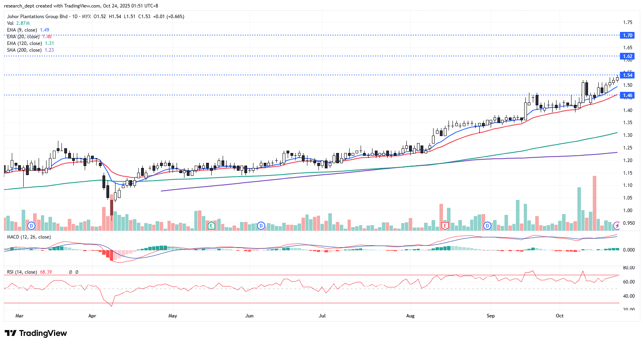Click the 1.70 price level label

627,35
